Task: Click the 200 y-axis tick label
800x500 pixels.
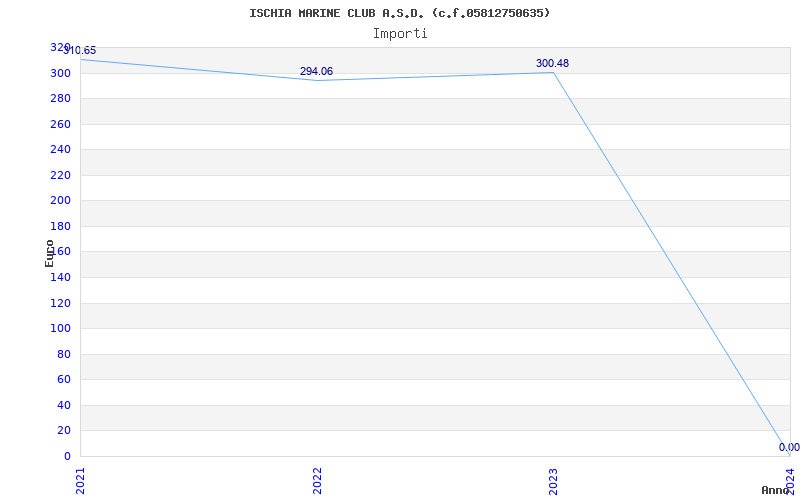Action: 60,201
